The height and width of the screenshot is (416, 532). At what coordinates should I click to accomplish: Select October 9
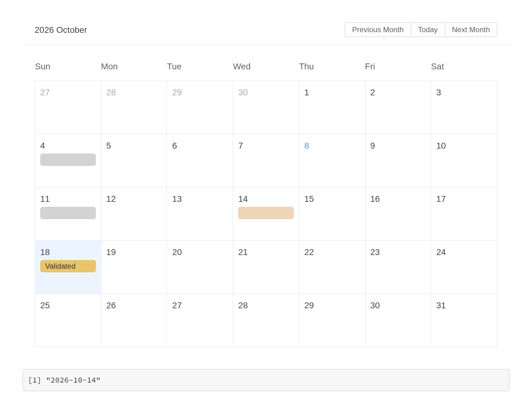398,161
